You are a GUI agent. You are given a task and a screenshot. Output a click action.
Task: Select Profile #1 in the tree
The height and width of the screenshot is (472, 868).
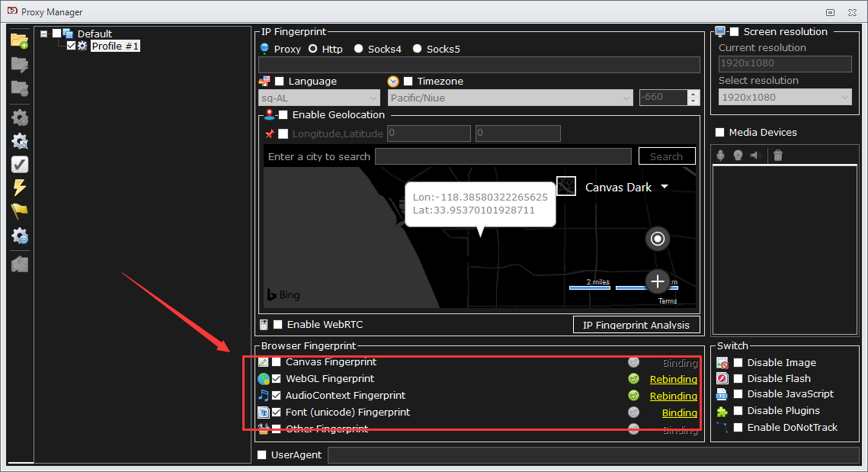click(x=115, y=47)
